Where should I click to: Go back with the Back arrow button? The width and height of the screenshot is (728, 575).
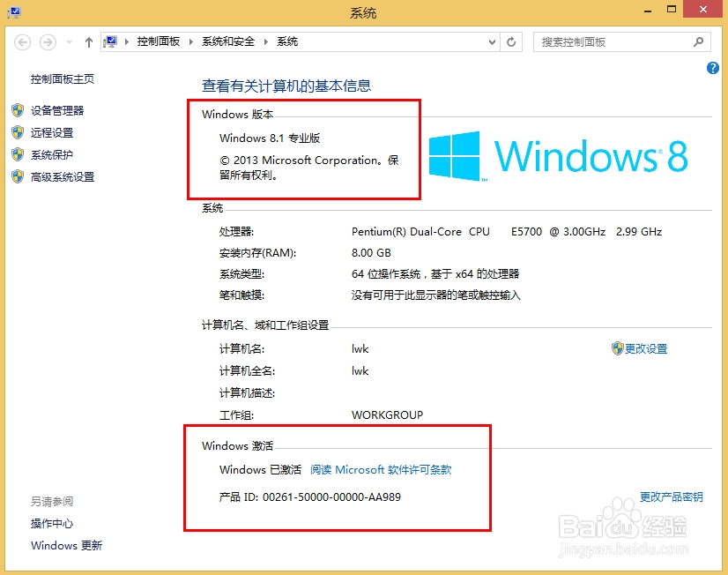22,42
